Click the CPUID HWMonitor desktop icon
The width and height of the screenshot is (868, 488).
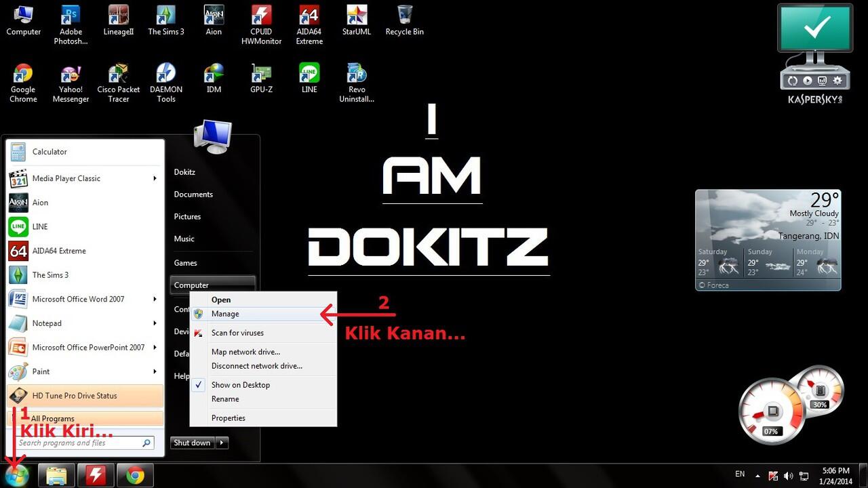261,24
